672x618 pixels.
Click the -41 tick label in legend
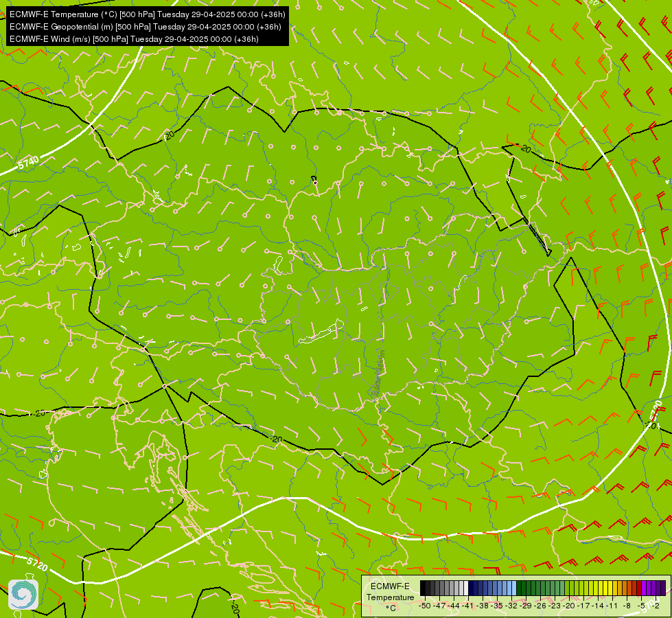[468, 606]
